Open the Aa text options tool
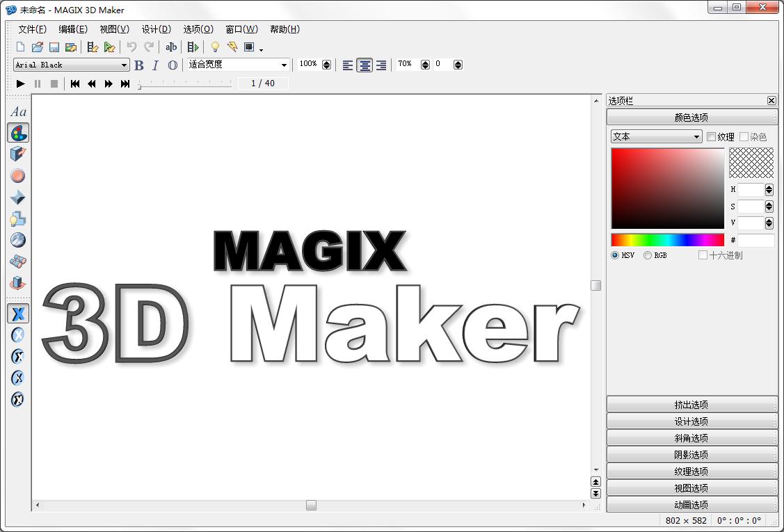 tap(18, 111)
